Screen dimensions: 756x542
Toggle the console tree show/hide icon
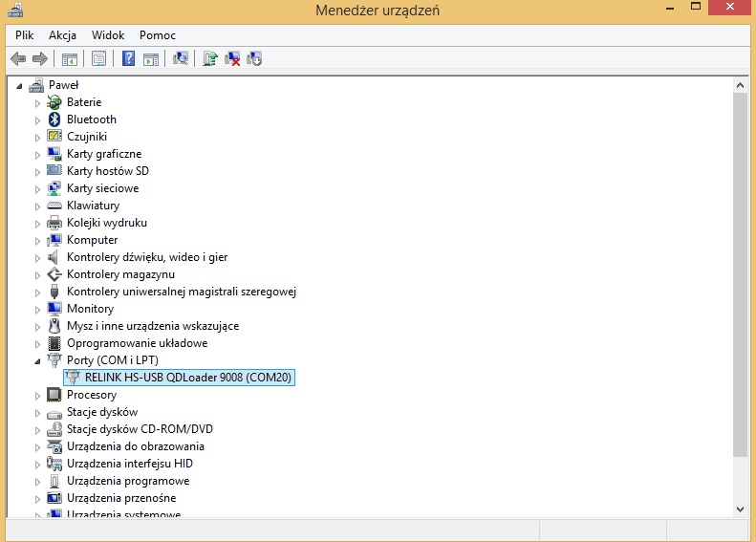70,59
